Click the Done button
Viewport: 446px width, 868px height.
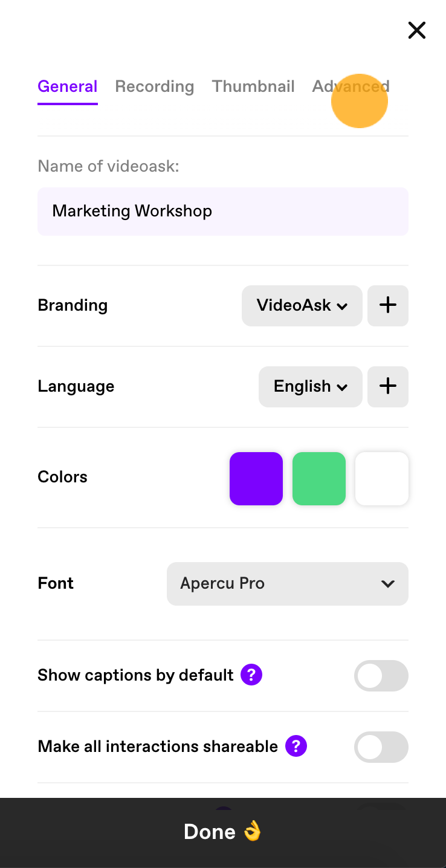point(223,832)
